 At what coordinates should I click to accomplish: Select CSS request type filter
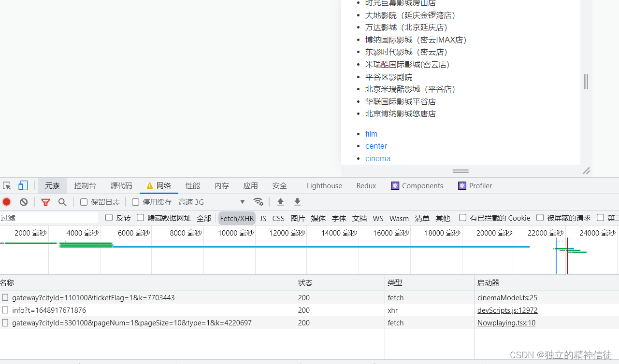point(278,218)
